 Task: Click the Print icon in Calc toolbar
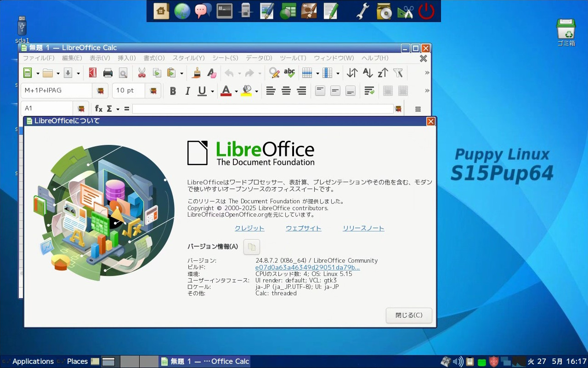coord(108,73)
